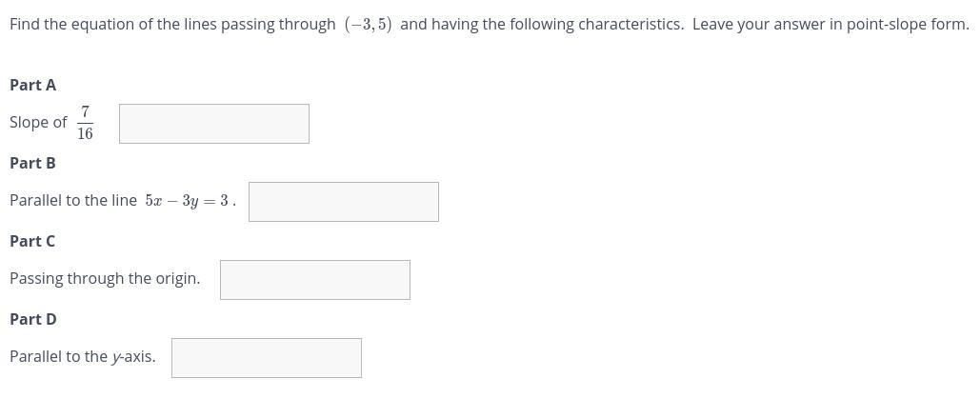
Task: Click the 'Slope of' label text
Action: tap(38, 122)
